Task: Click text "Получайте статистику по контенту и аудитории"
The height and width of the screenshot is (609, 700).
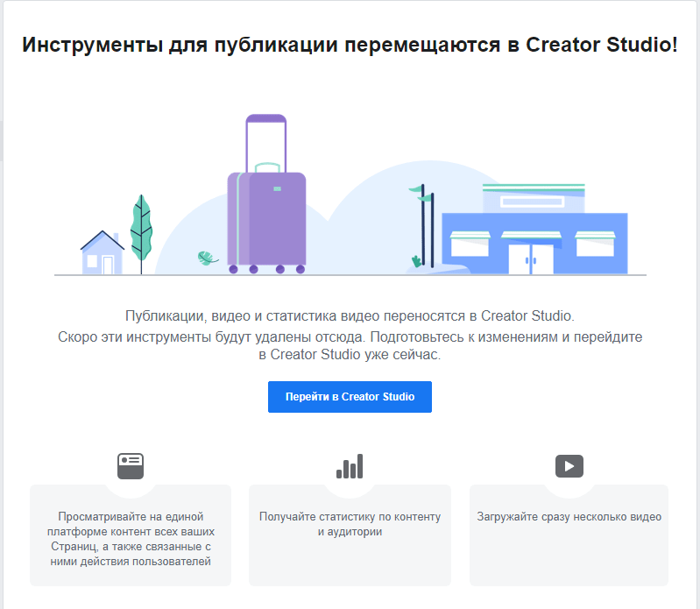Action: [x=350, y=524]
